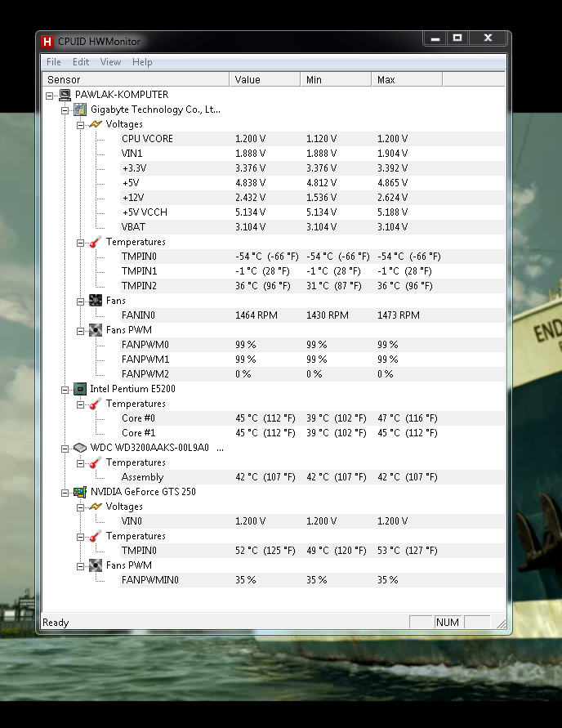Open the View menu

110,62
